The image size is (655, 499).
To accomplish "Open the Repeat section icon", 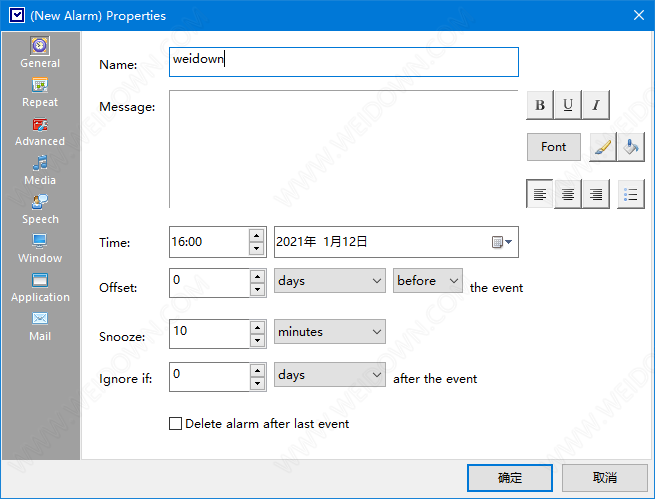I will pos(40,85).
